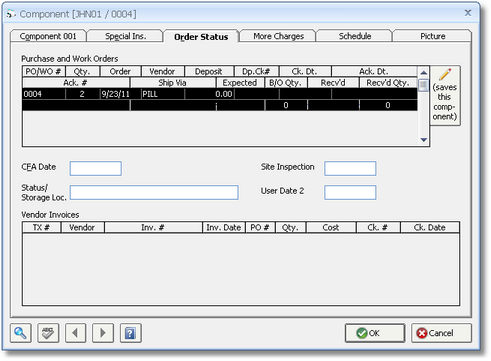Click the Cost column header
Viewport: 491px width, 361px height.
tap(331, 227)
